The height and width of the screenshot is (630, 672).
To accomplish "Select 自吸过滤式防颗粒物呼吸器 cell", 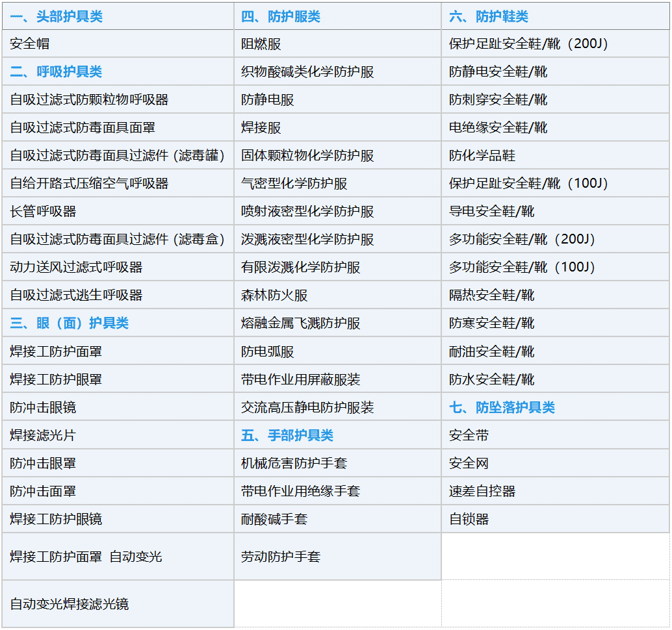I will point(118,99).
